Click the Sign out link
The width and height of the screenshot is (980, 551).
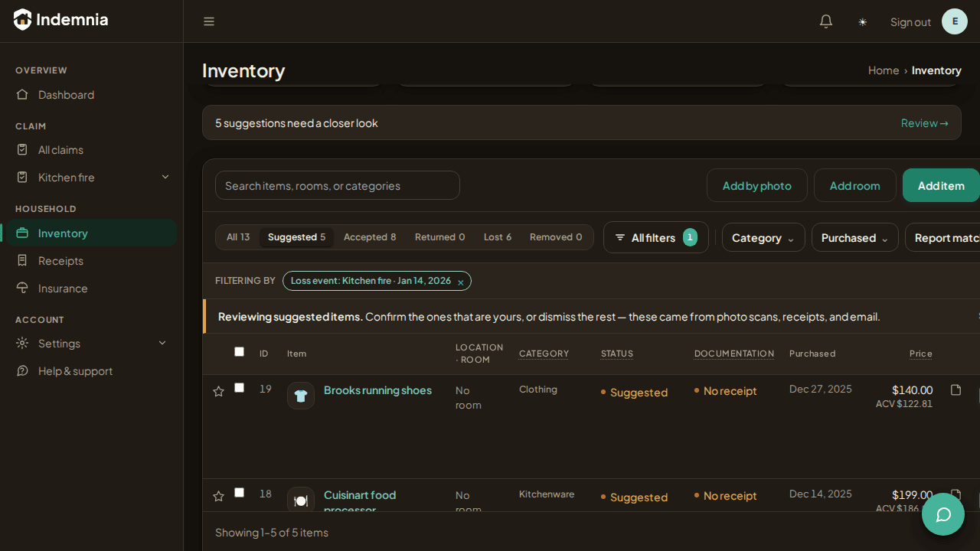pos(910,21)
